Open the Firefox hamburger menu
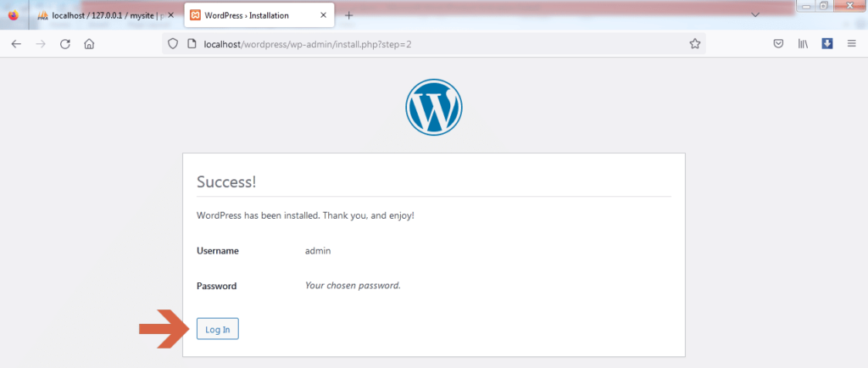This screenshot has width=868, height=368. coord(852,44)
